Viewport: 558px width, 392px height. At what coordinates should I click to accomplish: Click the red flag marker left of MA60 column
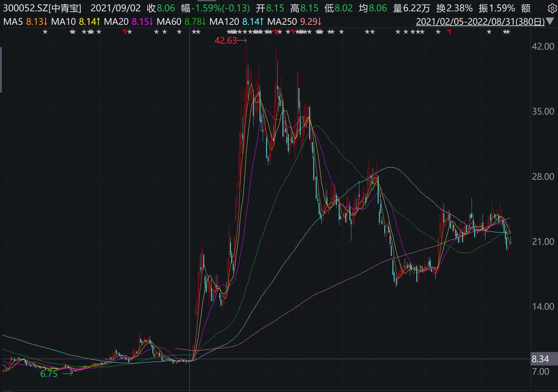(x=124, y=31)
